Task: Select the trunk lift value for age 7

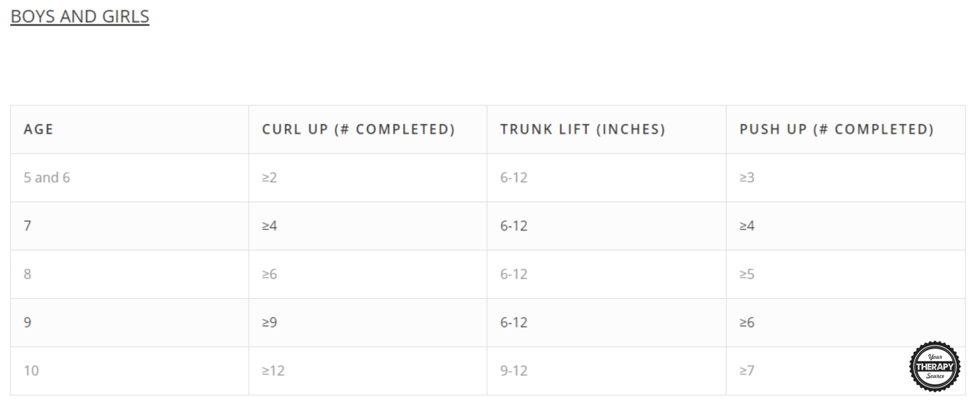Action: tap(513, 226)
